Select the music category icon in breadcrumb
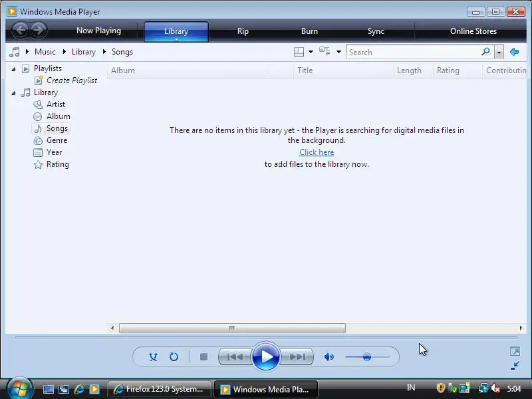The image size is (532, 399). [14, 52]
